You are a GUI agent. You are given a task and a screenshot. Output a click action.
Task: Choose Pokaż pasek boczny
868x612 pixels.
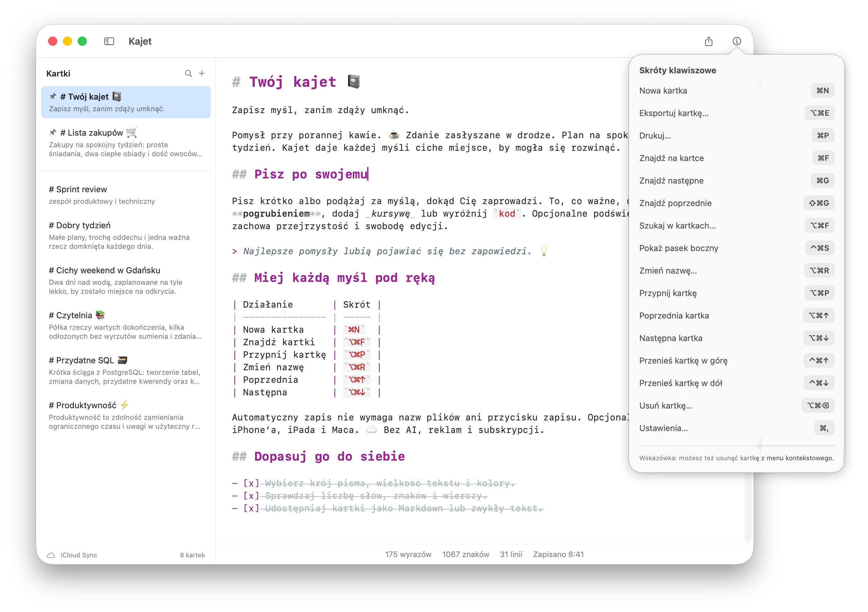coord(736,248)
